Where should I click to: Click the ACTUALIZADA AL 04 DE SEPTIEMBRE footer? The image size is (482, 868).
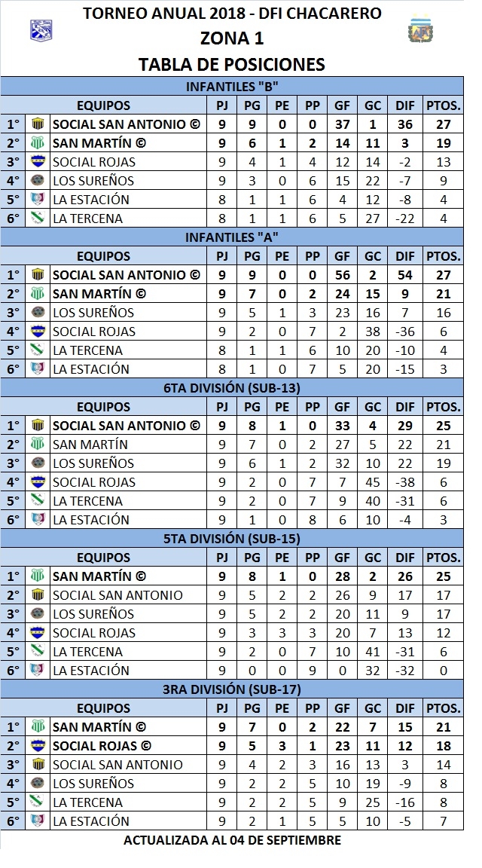[x=232, y=839]
